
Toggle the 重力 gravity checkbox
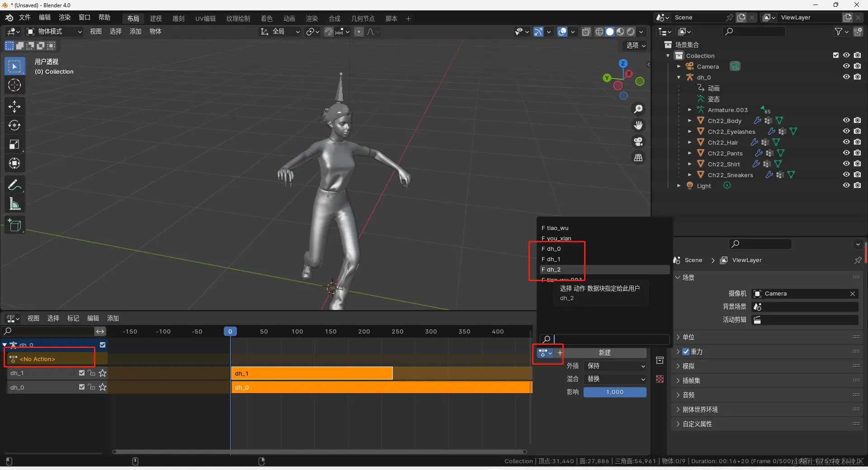(686, 352)
